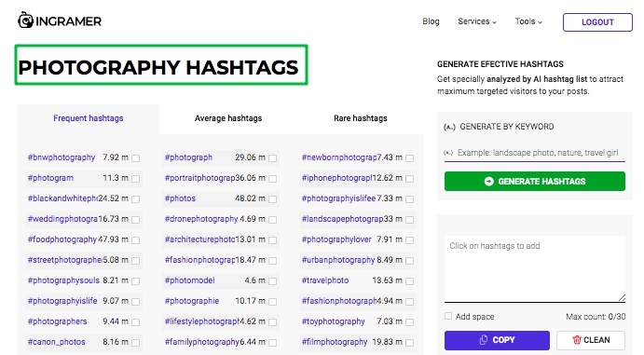Open the Tools dropdown menu
644x355 pixels.
pos(528,21)
